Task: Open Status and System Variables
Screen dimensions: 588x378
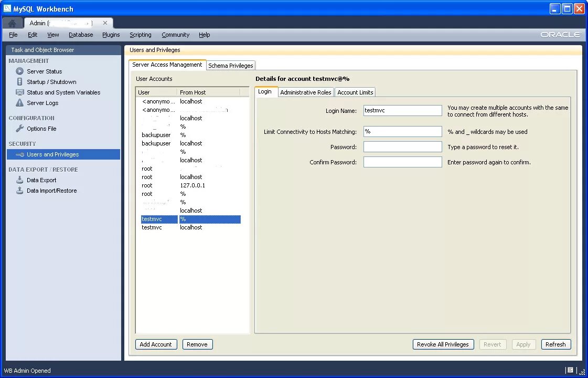Action: tap(63, 92)
